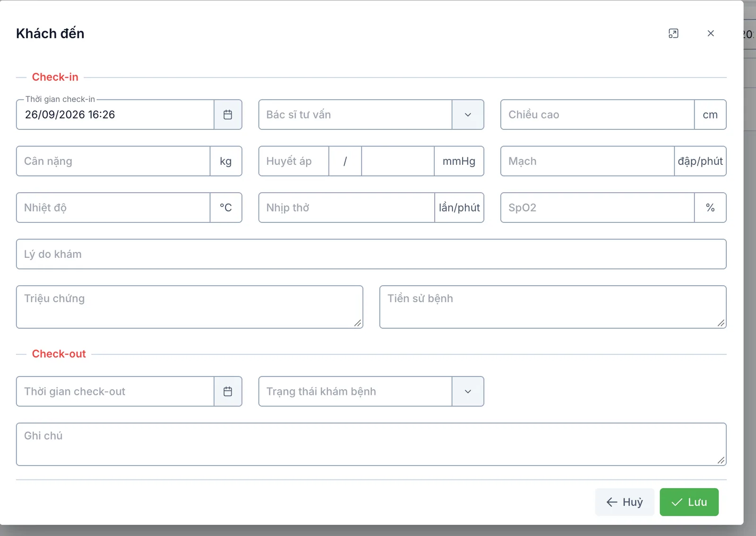This screenshot has width=756, height=536.
Task: Focus the Chiều cao height field
Action: click(597, 114)
